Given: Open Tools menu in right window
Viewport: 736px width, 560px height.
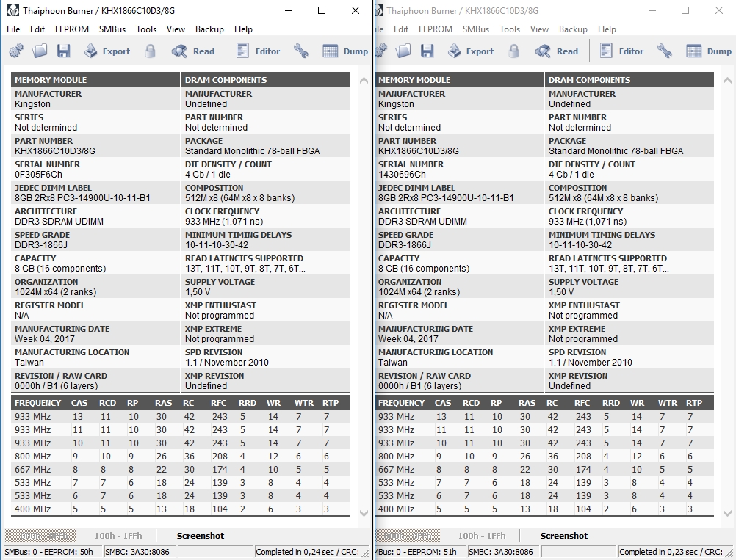Looking at the screenshot, I should [510, 29].
